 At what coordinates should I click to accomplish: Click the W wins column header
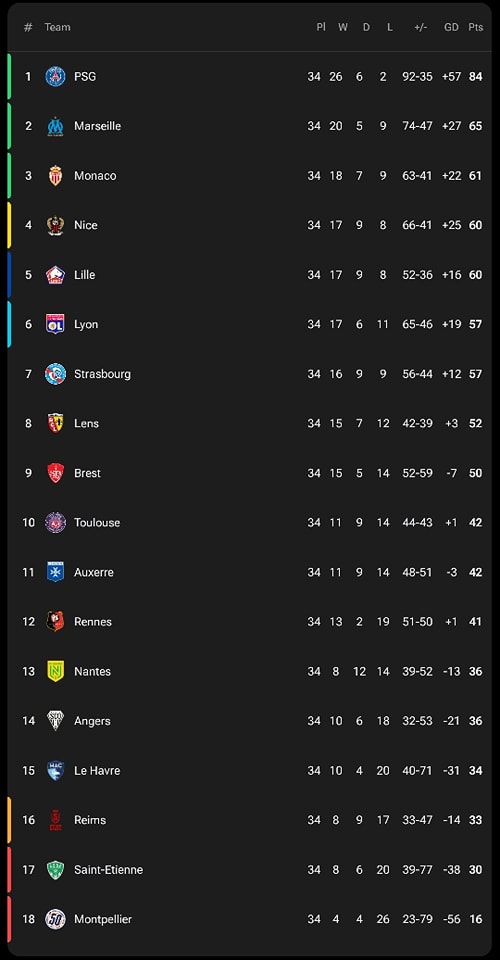(x=343, y=27)
